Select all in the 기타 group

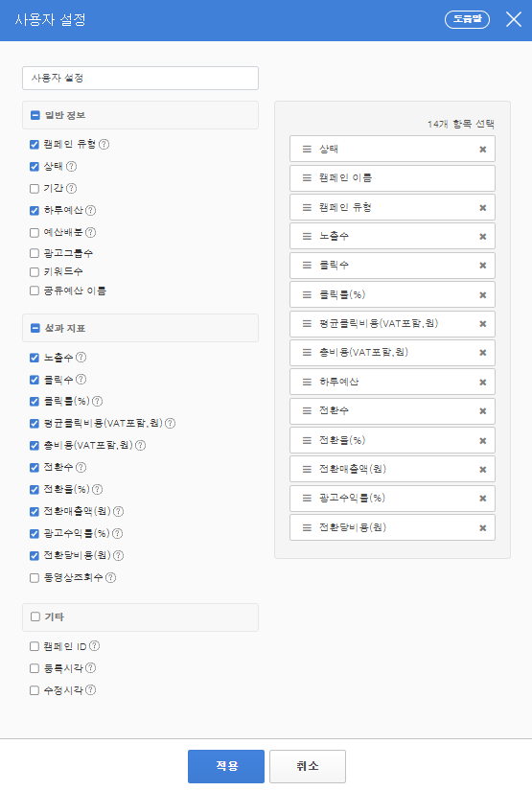click(x=35, y=617)
